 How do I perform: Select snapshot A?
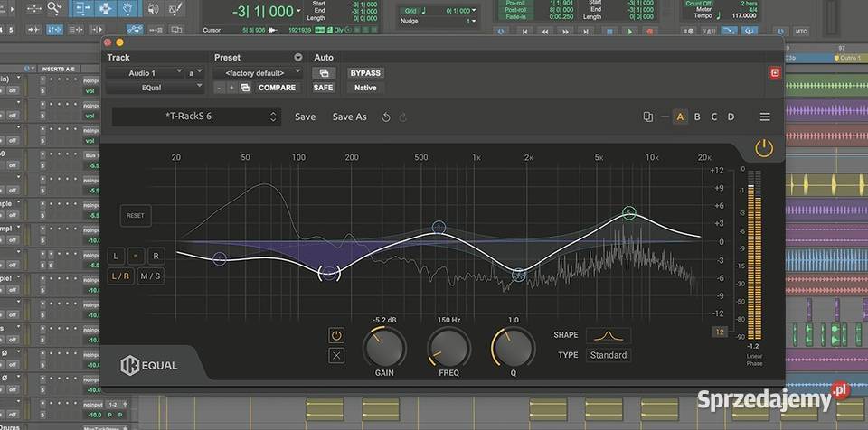coord(680,117)
